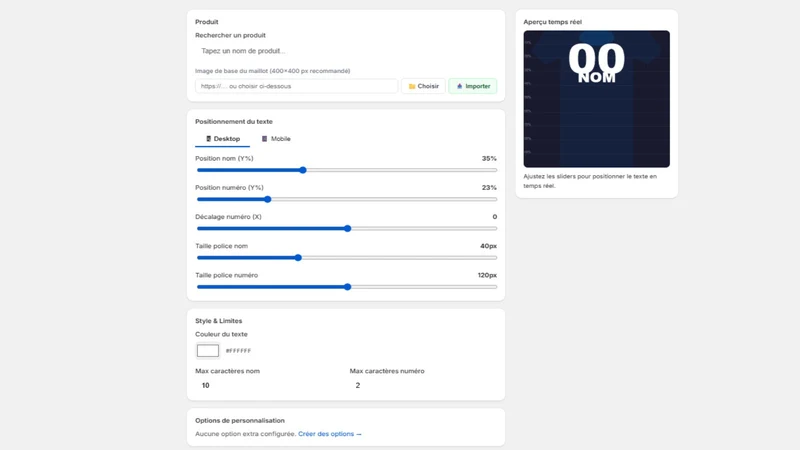Click the Importer button
The height and width of the screenshot is (450, 800).
coord(473,86)
